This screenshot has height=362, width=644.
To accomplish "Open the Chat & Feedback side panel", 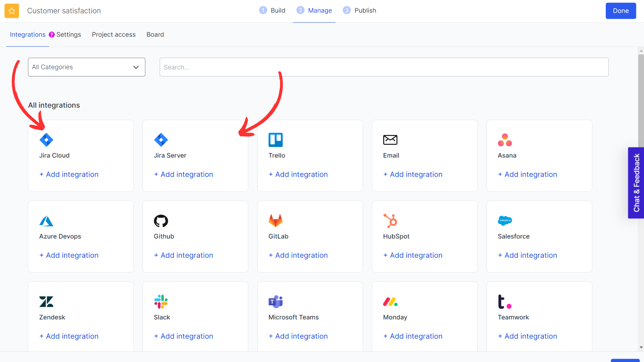I will [x=636, y=183].
